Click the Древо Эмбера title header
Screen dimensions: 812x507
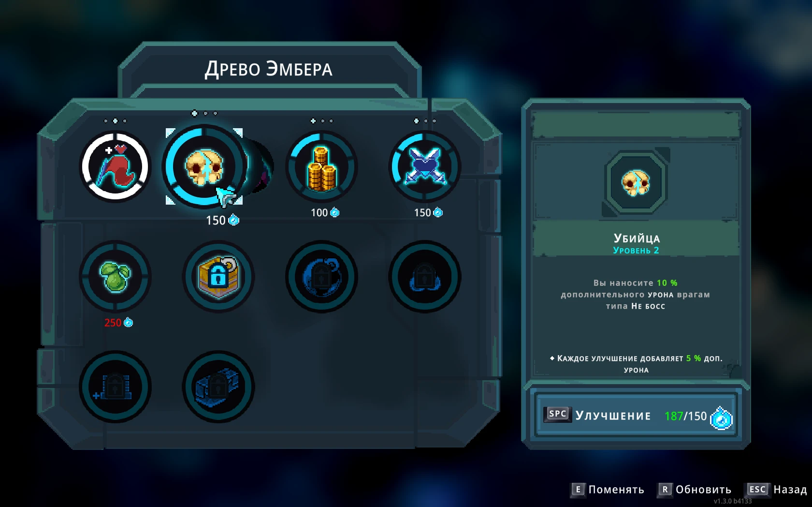point(269,69)
